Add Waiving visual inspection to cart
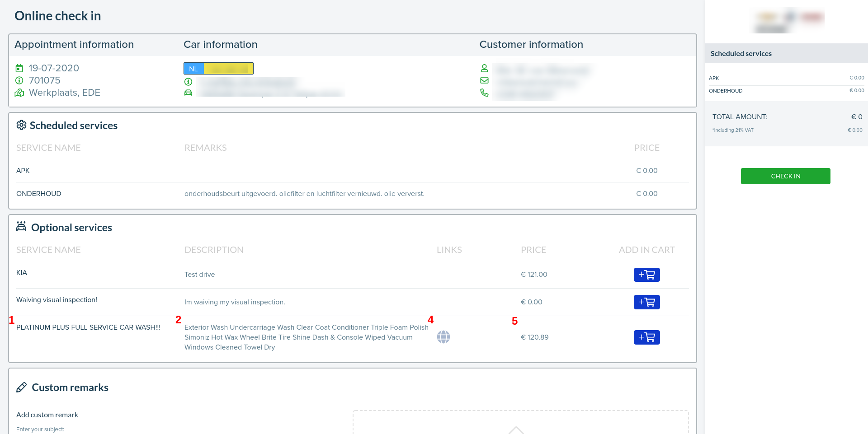Viewport: 868px width, 434px height. coord(646,302)
